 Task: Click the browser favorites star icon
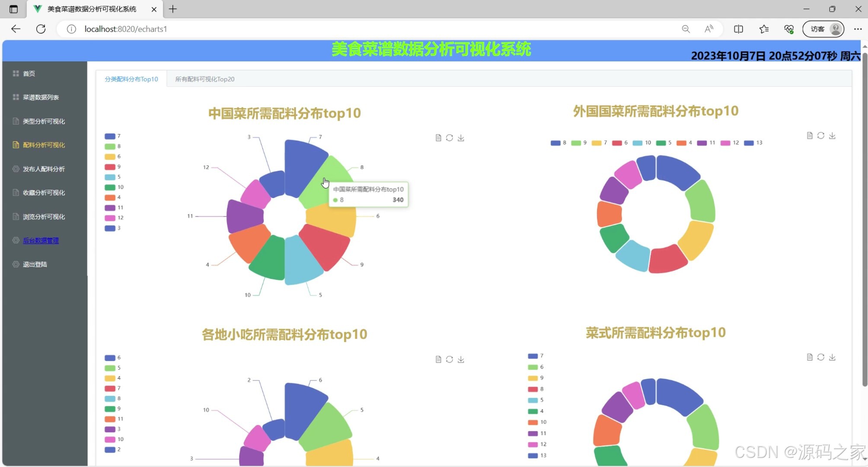tap(764, 29)
